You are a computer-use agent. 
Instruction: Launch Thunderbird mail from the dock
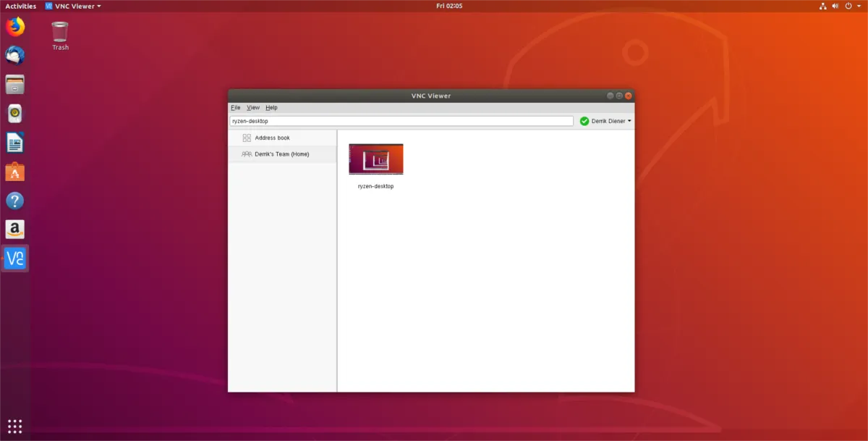click(x=15, y=55)
